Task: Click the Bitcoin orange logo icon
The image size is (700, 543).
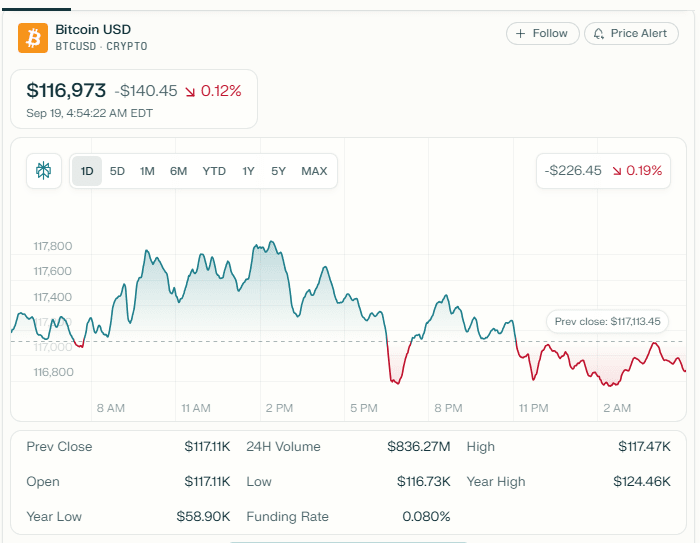Action: (x=33, y=38)
